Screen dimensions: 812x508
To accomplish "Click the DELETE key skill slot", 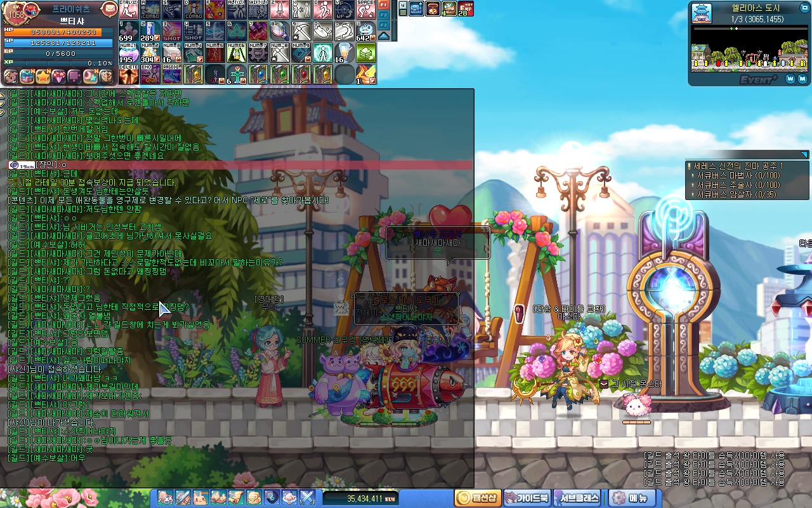I will tap(129, 74).
